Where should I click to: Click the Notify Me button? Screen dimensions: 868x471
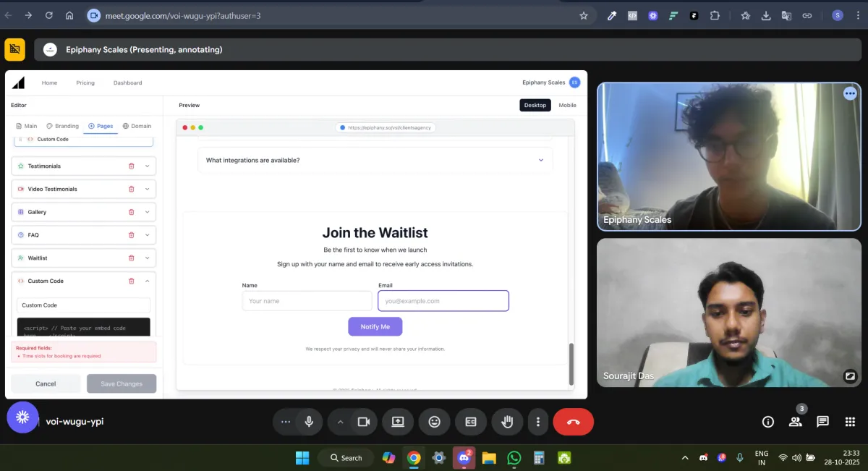(375, 326)
